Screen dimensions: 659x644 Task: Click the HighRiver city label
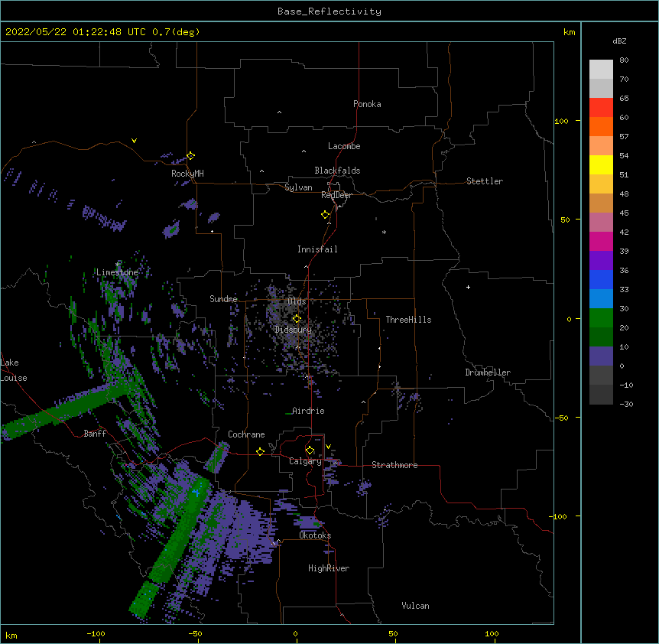coord(329,568)
